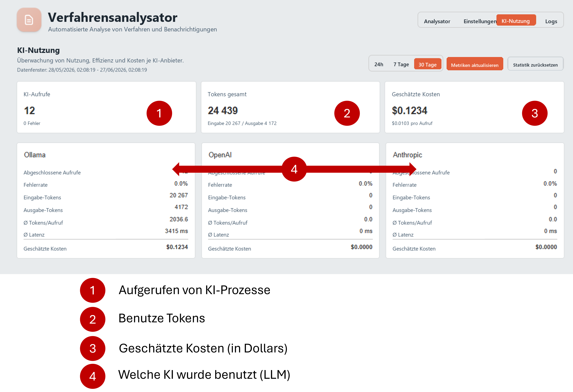Image resolution: width=573 pixels, height=392 pixels.
Task: Switch to the Einstellungen tab
Action: click(480, 21)
